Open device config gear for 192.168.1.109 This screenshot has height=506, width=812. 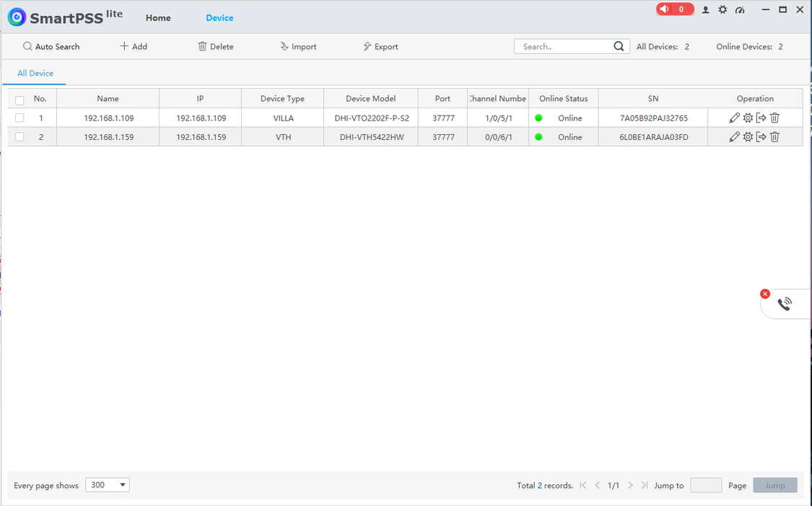(x=748, y=118)
